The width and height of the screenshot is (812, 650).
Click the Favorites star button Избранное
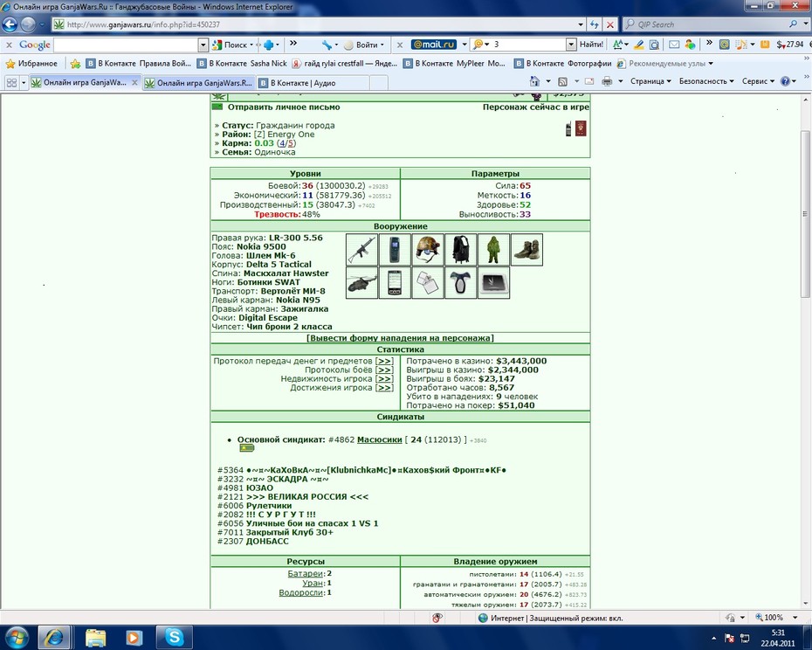[31, 63]
